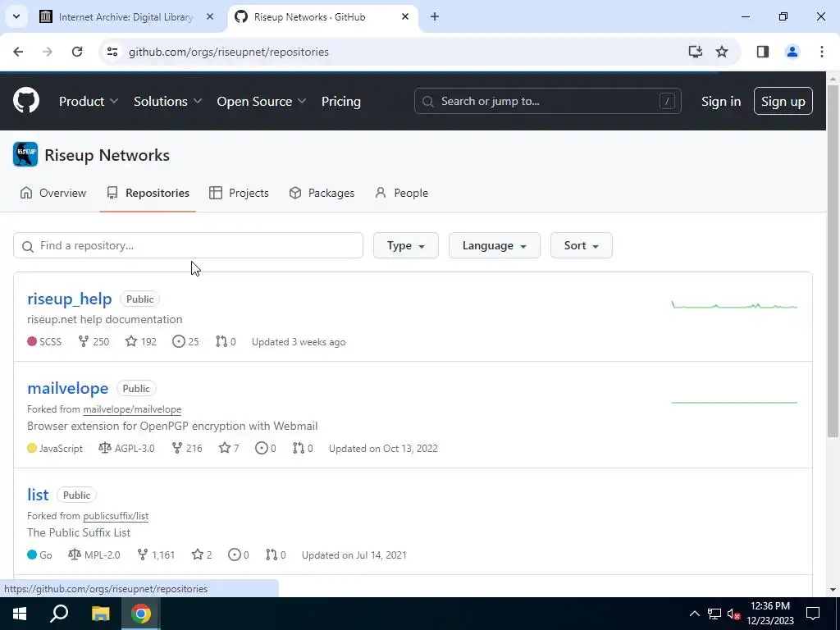Viewport: 840px width, 630px height.
Task: Click the Riseup Networks organization name
Action: coord(107,155)
